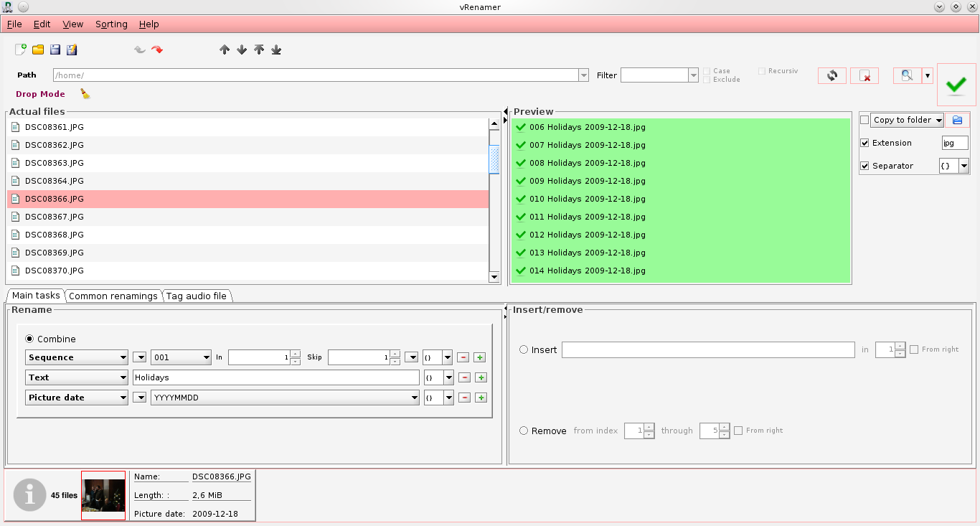Move file to top with arrow icon
This screenshot has width=980, height=526.
point(259,50)
